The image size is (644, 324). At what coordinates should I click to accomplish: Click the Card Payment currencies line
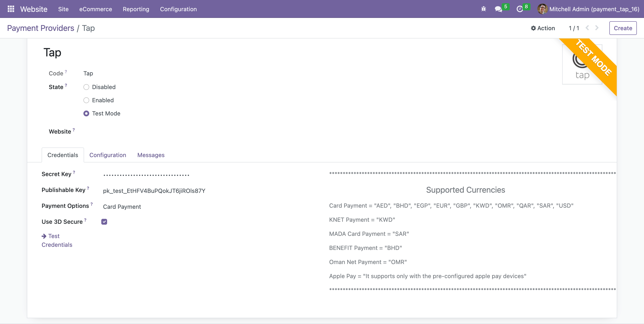451,206
